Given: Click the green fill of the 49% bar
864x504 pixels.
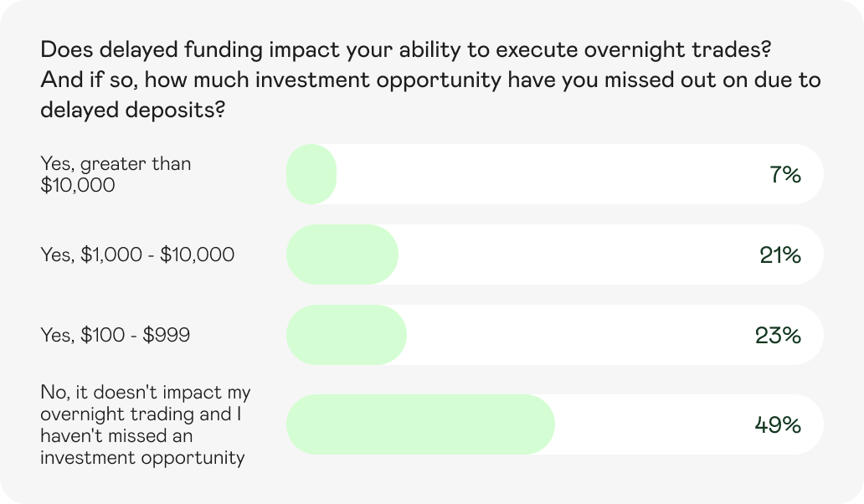Looking at the screenshot, I should tap(420, 424).
